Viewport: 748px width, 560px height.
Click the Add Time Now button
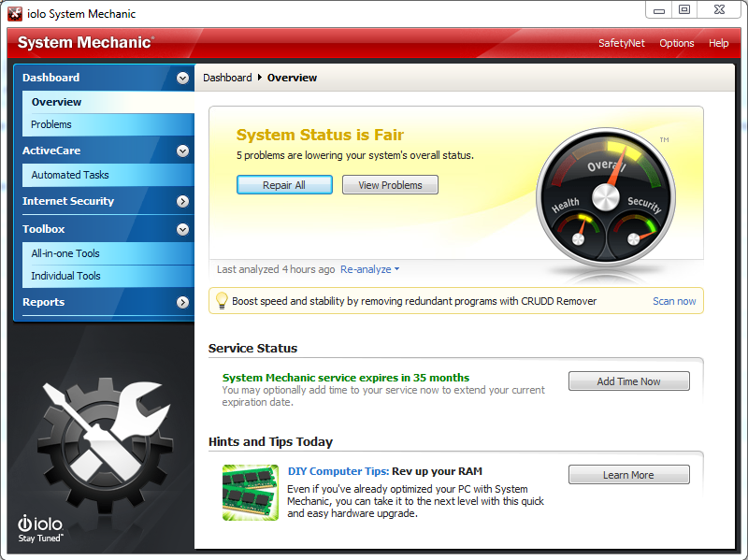(x=628, y=381)
